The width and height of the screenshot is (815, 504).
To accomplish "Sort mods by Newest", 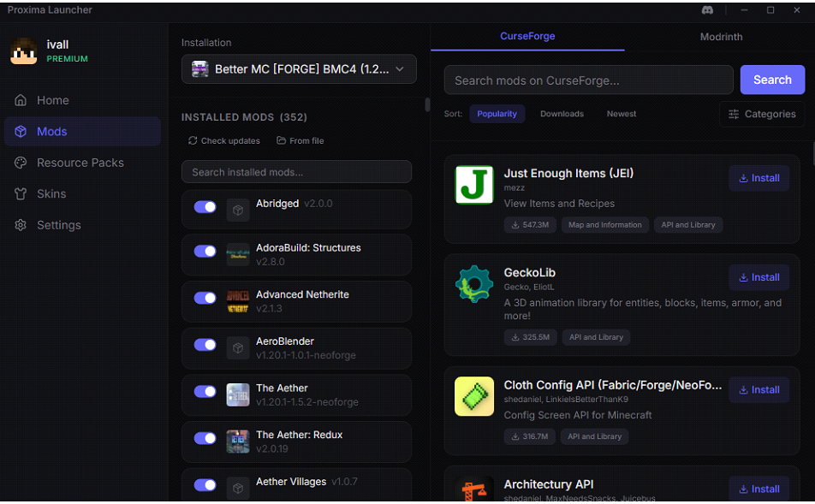I will 622,114.
